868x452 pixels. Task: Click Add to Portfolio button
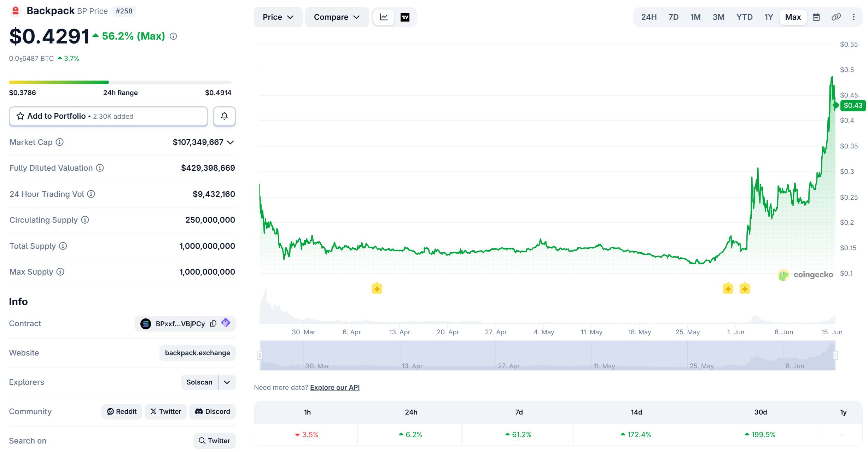point(109,116)
